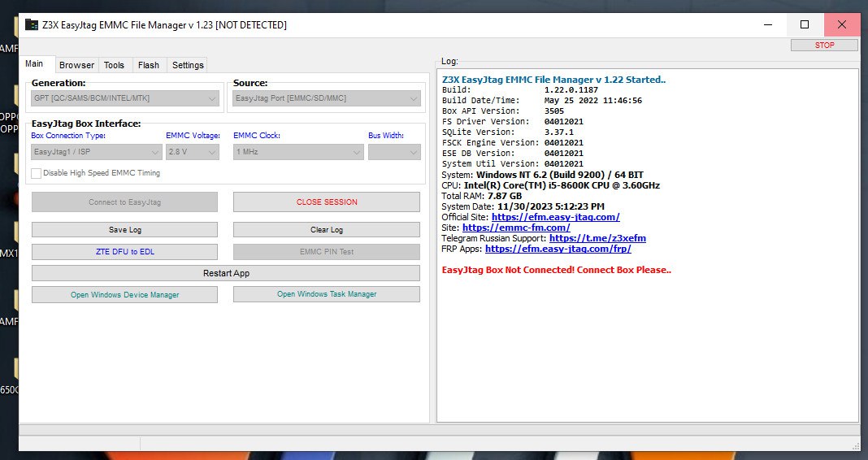Click the window resize grip in status bar
The height and width of the screenshot is (460, 868).
856,445
